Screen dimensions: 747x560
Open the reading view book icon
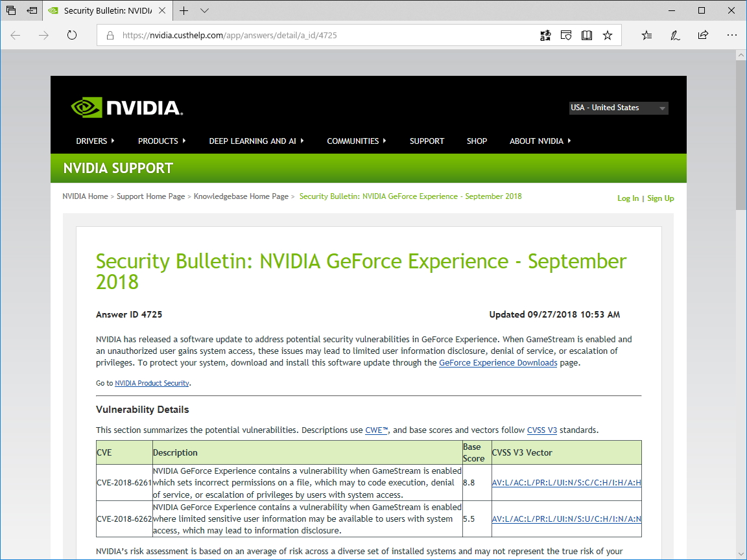587,35
